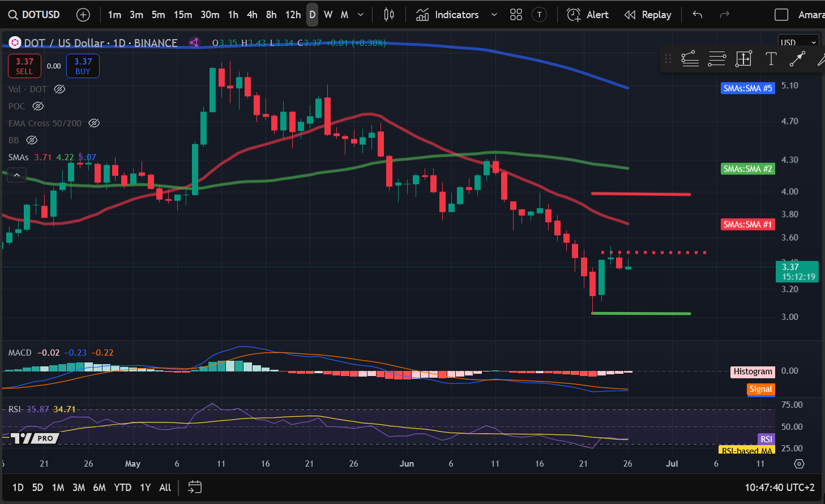Click SMAs:SMA #2 green price label
Screen dimensions: 825x504
point(747,169)
